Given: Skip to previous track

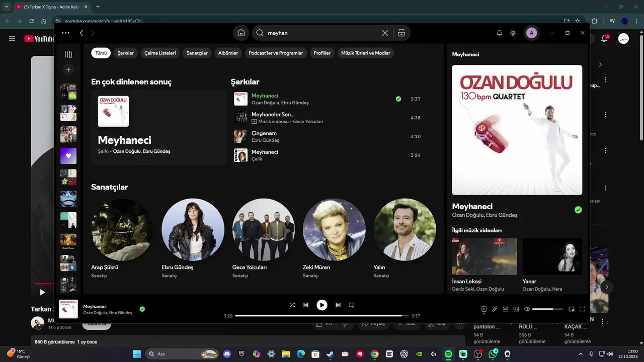Looking at the screenshot, I should click(306, 305).
